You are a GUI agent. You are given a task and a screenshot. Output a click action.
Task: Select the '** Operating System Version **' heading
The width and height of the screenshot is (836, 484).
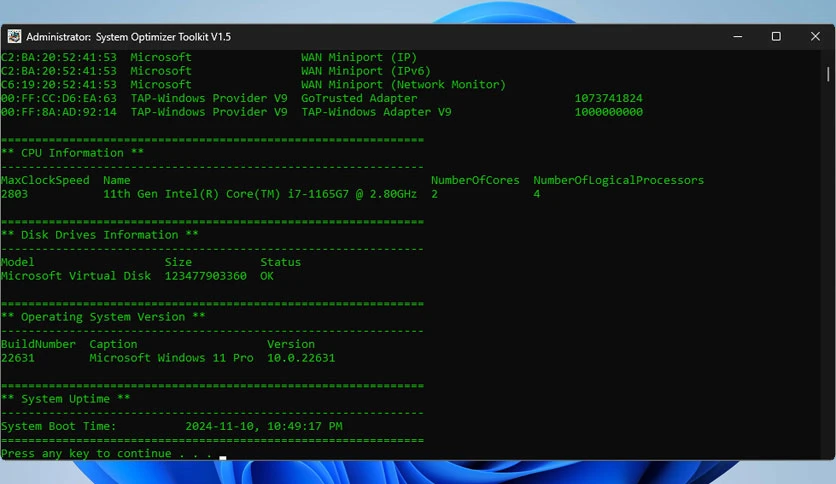103,317
